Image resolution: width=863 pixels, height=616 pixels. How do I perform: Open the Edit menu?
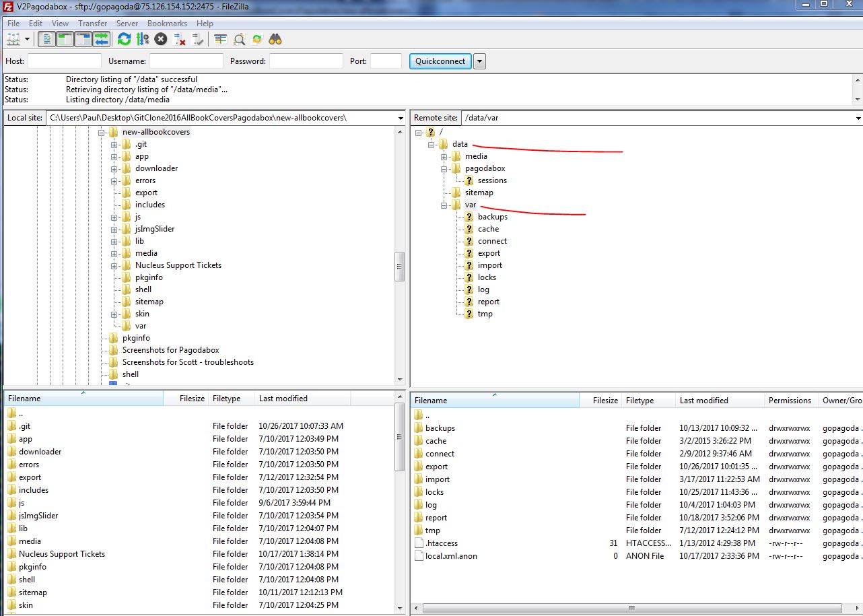36,24
